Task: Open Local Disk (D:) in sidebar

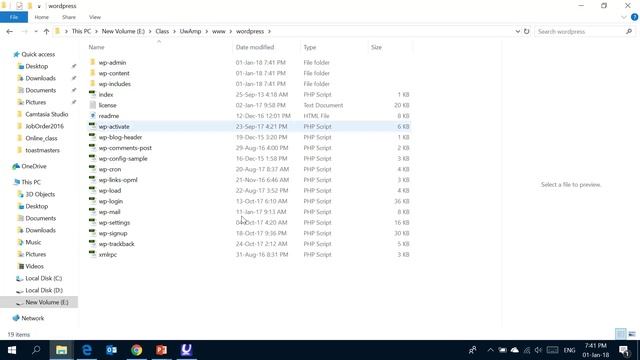Action: tap(44, 290)
